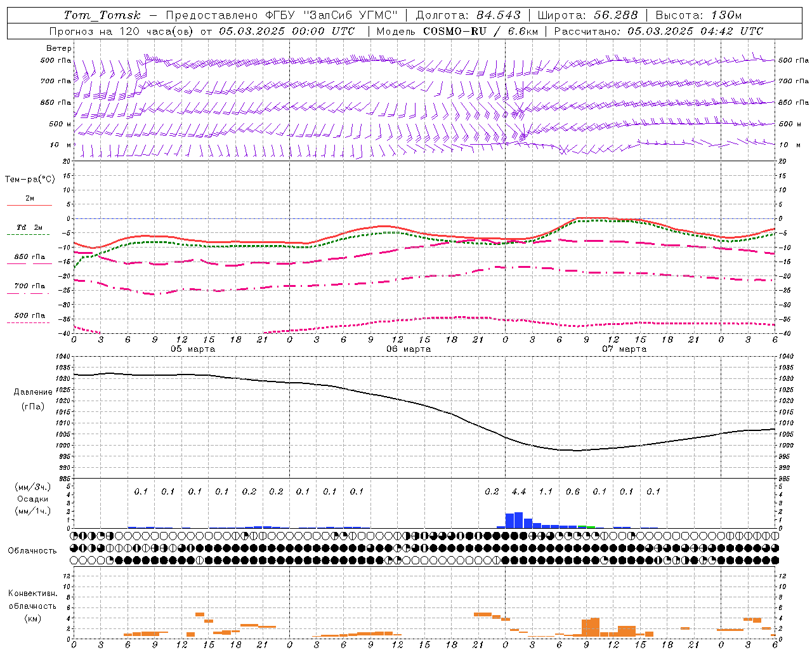This screenshot has width=812, height=650.
Task: Select the 500 м wind level label on left
Action: point(60,124)
